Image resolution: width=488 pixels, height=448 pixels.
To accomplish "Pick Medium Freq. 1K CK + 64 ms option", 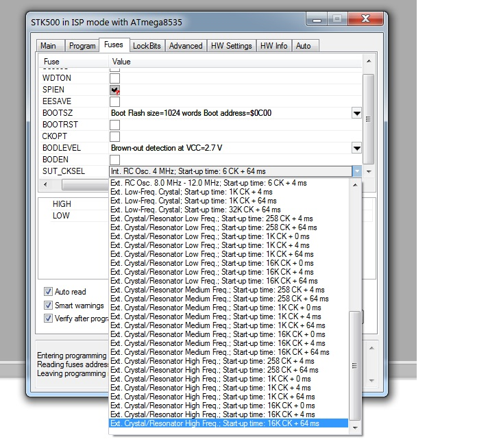I will coord(229,325).
